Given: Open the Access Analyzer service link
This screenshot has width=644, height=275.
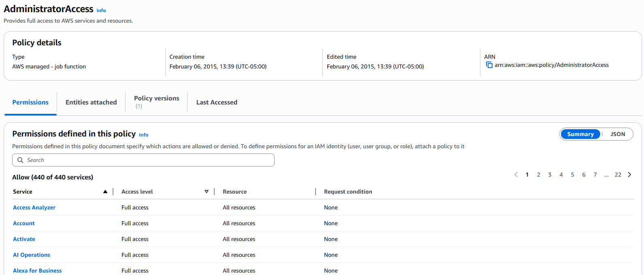Looking at the screenshot, I should (34, 207).
